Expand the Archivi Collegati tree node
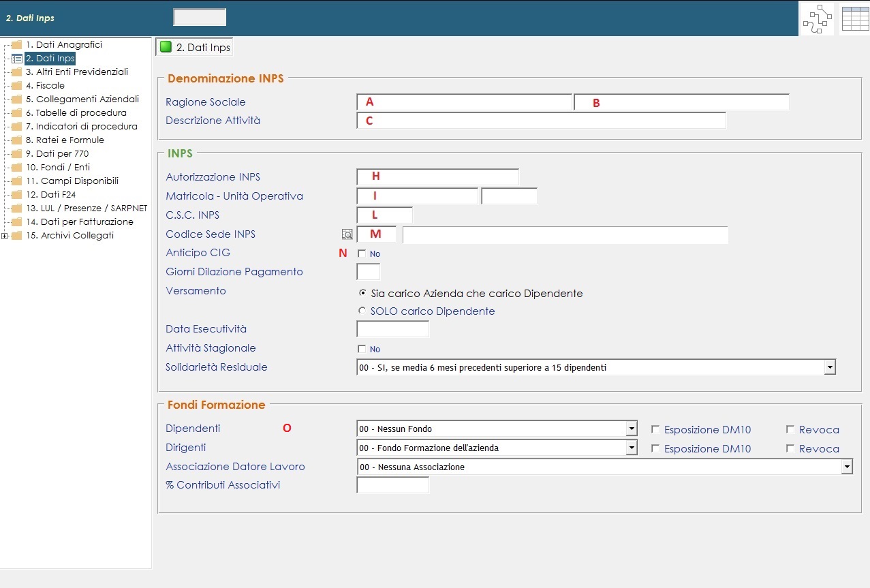This screenshot has height=588, width=870. coord(5,236)
